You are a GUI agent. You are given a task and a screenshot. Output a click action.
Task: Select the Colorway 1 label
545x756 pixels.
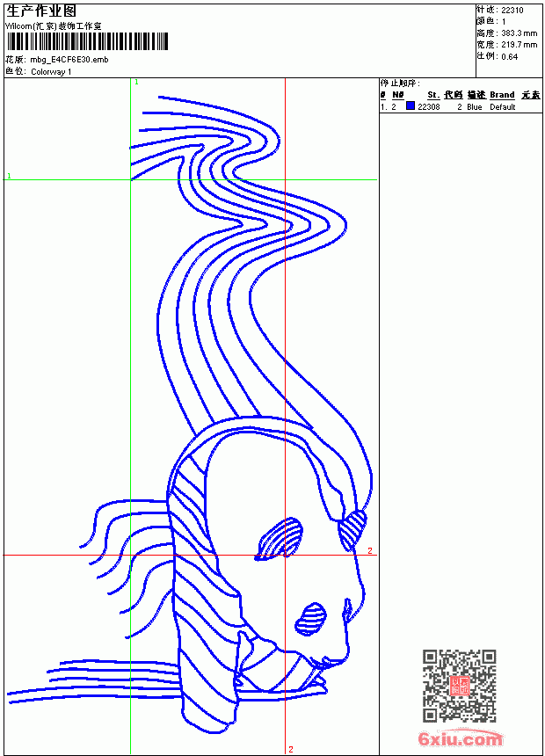[x=51, y=72]
